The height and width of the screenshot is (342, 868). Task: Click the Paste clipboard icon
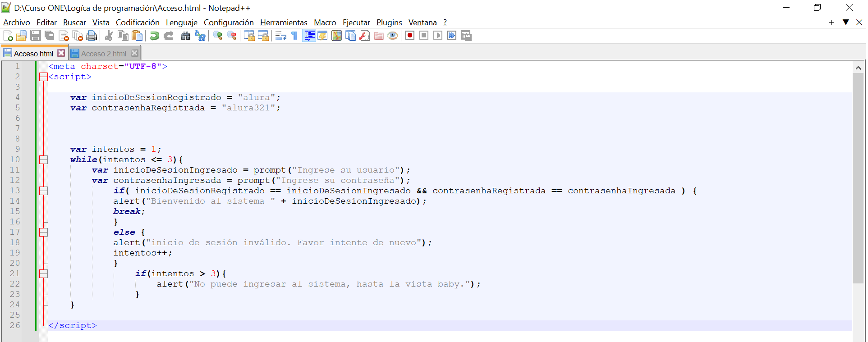pos(137,36)
